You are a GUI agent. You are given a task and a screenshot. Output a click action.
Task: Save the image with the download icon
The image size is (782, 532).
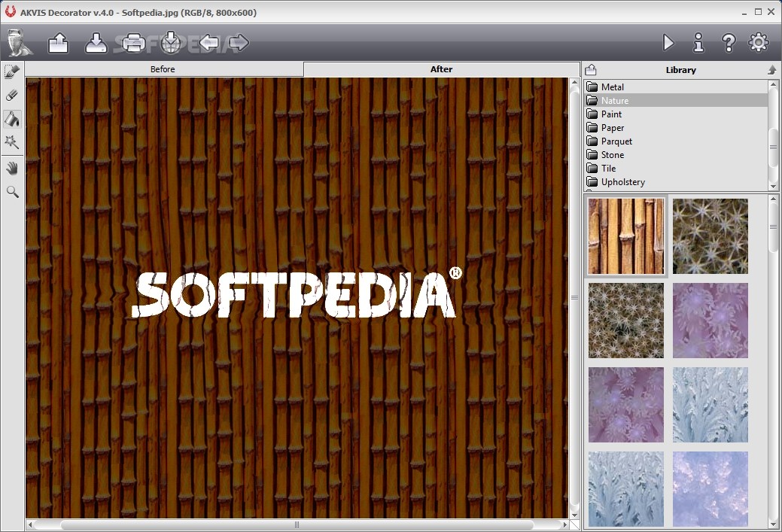click(x=96, y=43)
